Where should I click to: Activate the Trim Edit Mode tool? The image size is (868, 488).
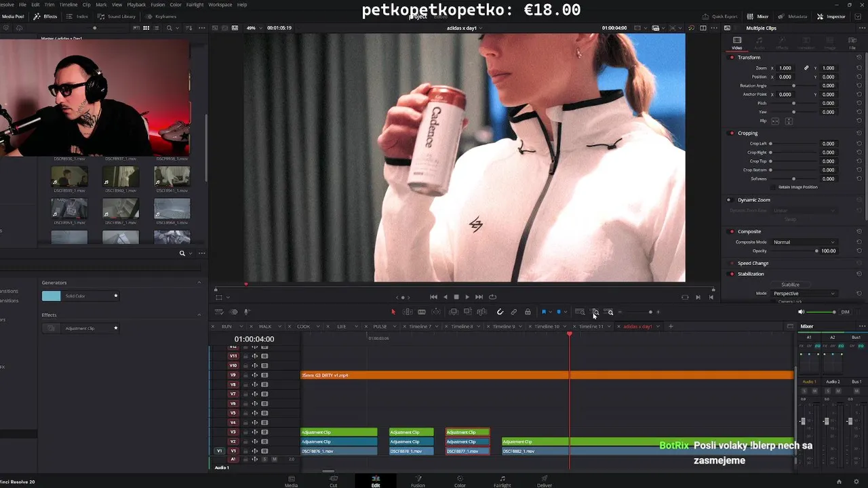[408, 312]
